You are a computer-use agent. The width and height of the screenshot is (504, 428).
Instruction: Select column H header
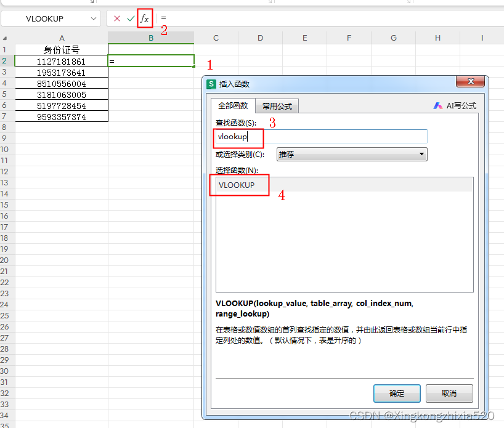click(x=438, y=38)
